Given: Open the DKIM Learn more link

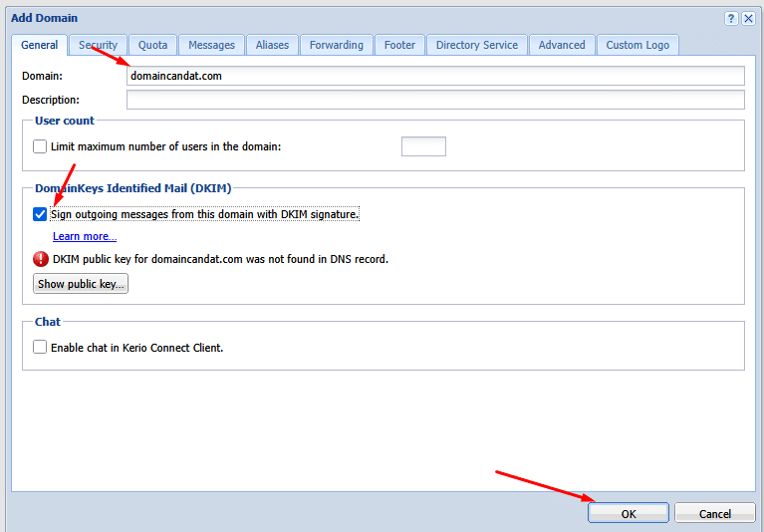Looking at the screenshot, I should [x=85, y=236].
